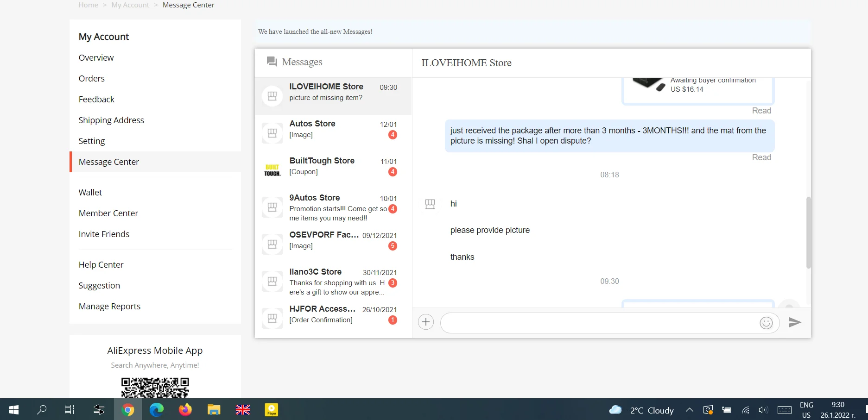Click the Messages speech bubble icon
The image size is (868, 420).
click(x=272, y=62)
